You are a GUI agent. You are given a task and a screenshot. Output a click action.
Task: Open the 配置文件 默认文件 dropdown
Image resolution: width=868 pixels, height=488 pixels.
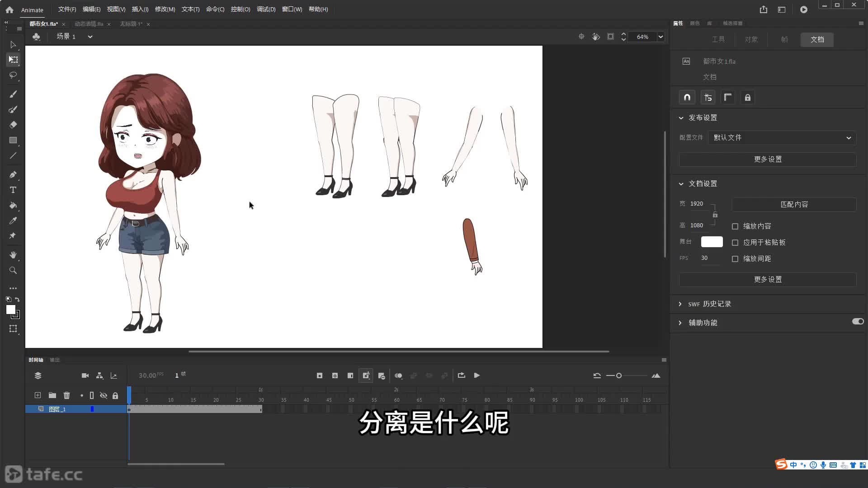[x=782, y=138]
